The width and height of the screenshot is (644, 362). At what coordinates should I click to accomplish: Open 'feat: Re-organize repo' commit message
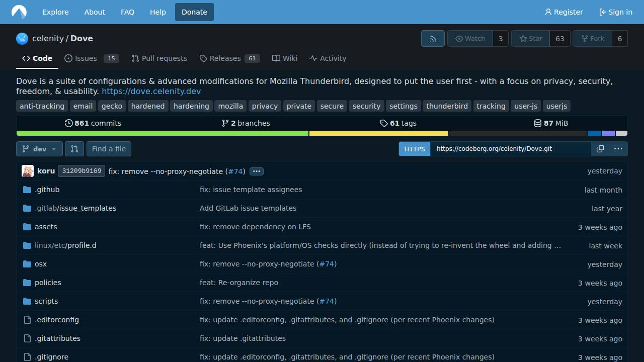pos(239,283)
